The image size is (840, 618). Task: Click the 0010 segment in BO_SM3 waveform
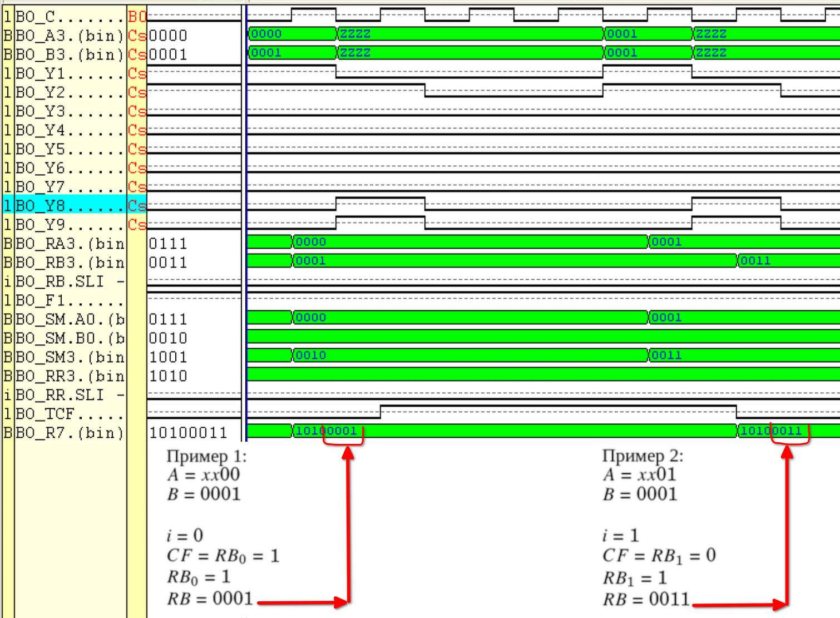pyautogui.click(x=470, y=355)
